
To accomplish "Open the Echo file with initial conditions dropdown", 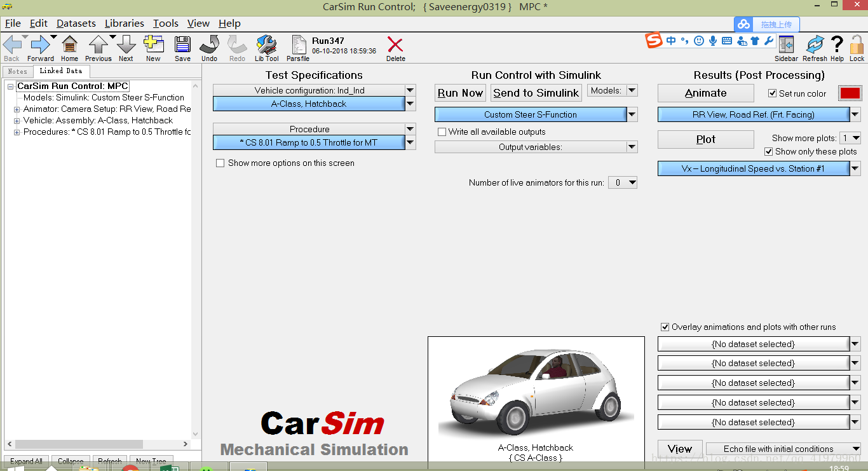I will 783,449.
